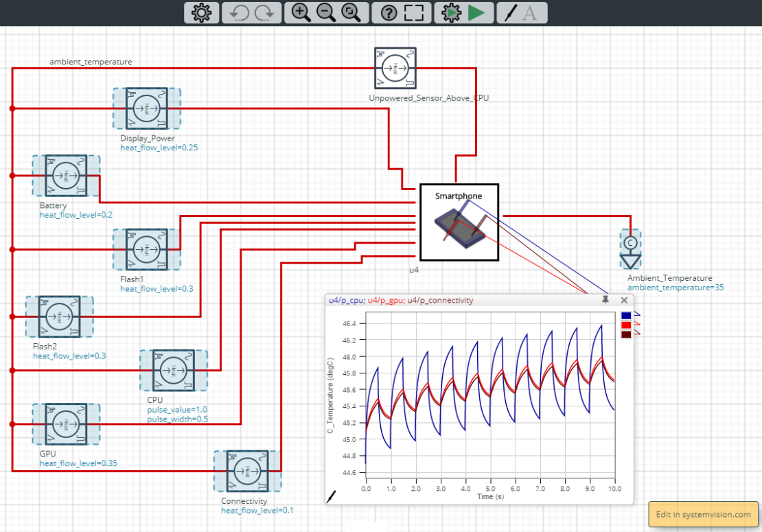This screenshot has width=762, height=532.
Task: Pin the waveform viewer panel
Action: pyautogui.click(x=605, y=301)
